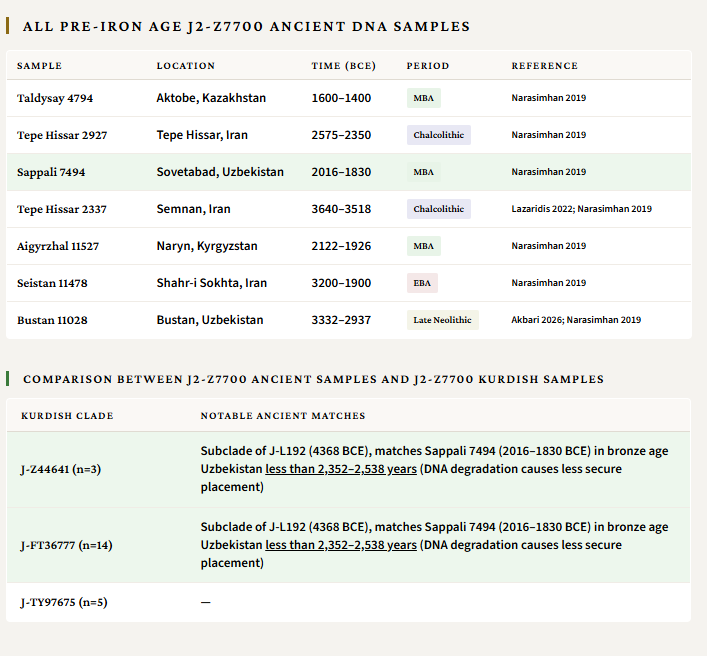Select the J-TY97675 (n=5) clade
The image size is (707, 656).
(x=64, y=602)
